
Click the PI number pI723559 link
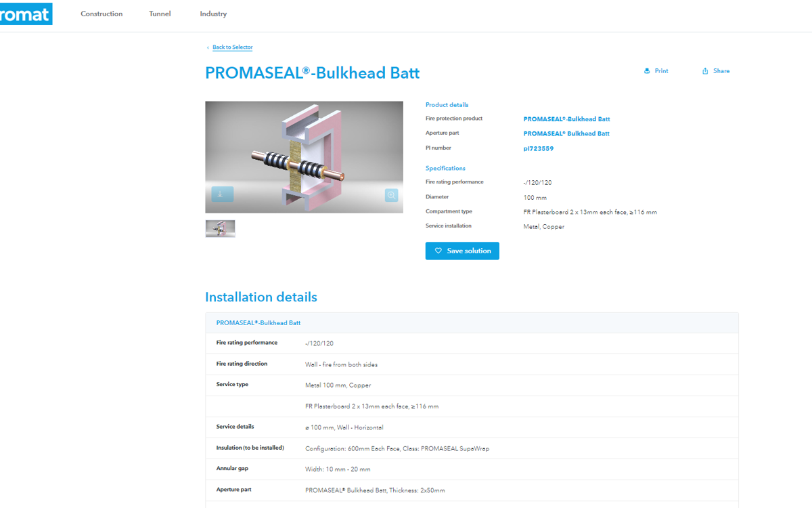[538, 148]
